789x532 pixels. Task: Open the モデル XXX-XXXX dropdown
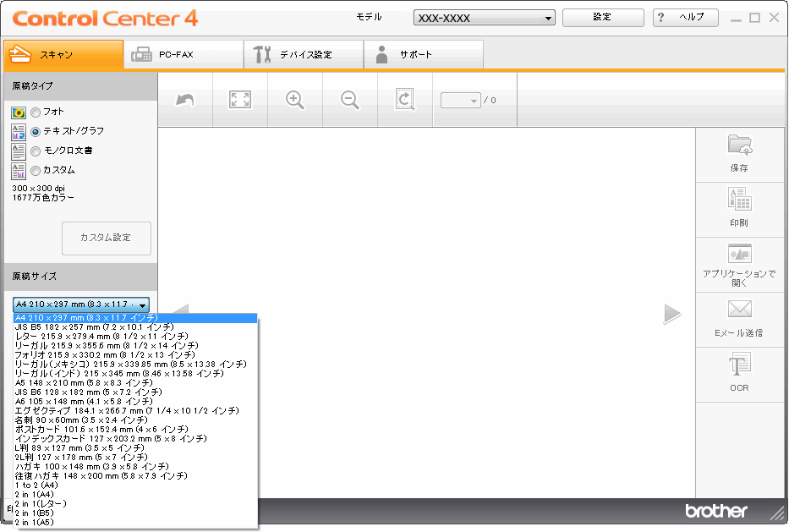(x=484, y=18)
